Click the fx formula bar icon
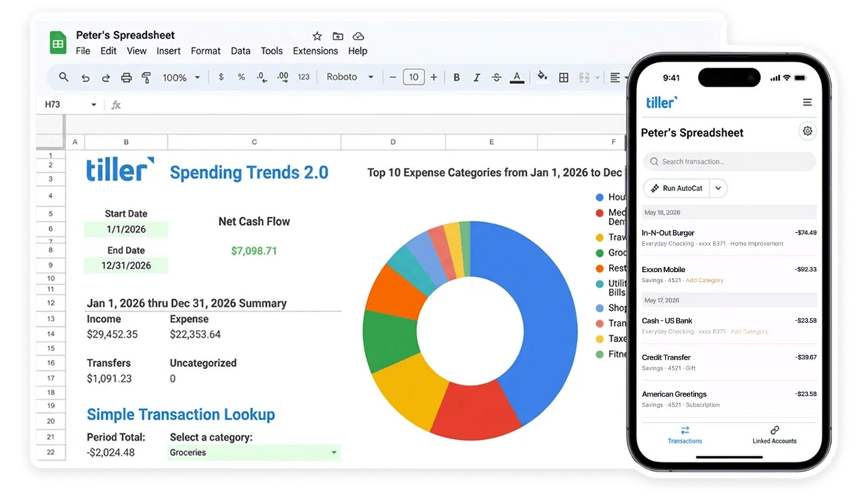This screenshot has height=497, width=868. click(x=116, y=105)
